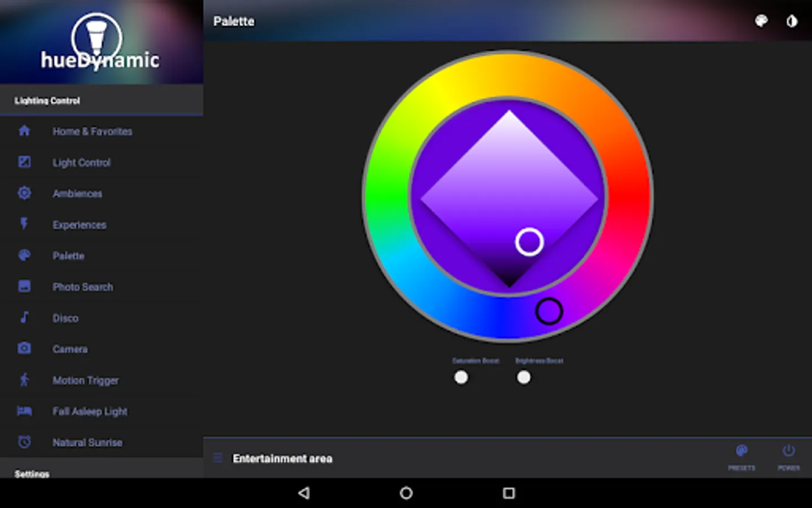This screenshot has height=508, width=812.
Task: Click the Power button
Action: (x=788, y=457)
